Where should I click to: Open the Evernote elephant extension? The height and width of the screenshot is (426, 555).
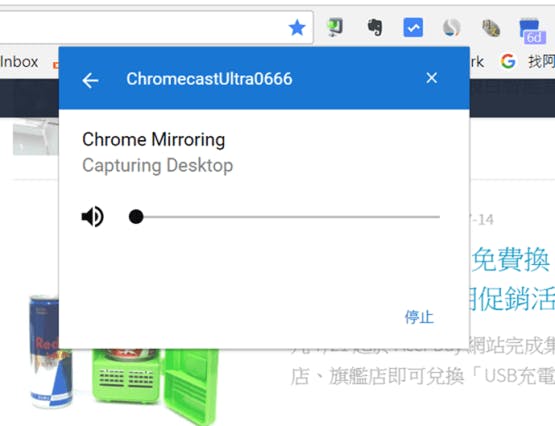tap(374, 28)
